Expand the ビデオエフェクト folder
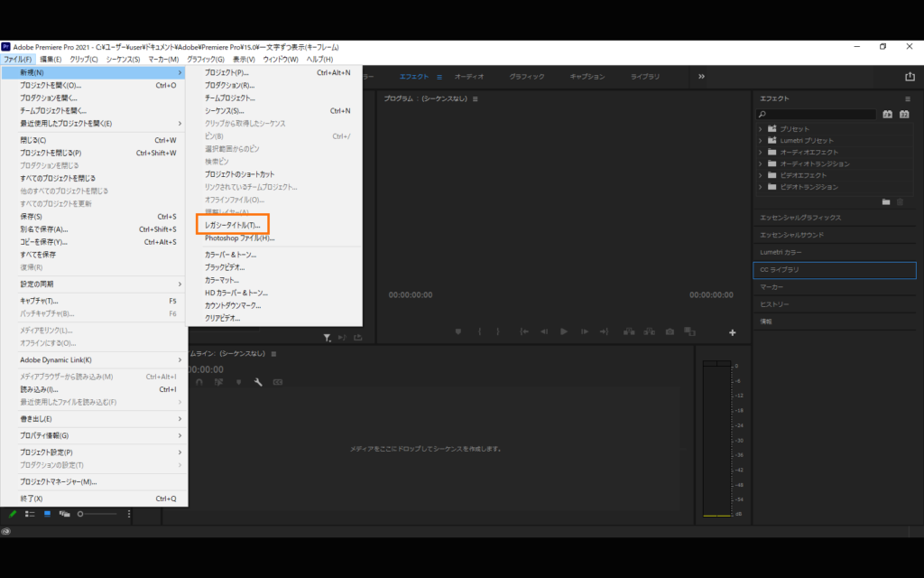Image resolution: width=924 pixels, height=578 pixels. [760, 175]
